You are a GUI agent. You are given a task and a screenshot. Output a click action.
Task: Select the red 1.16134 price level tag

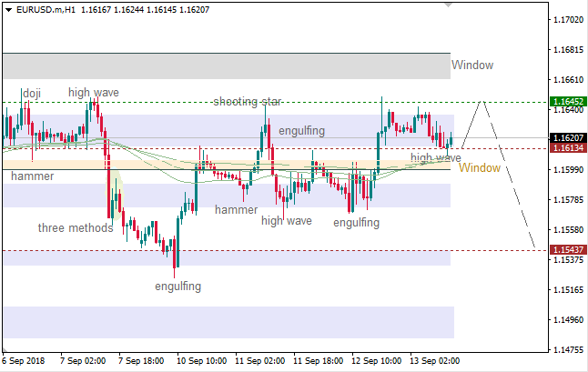(x=568, y=147)
